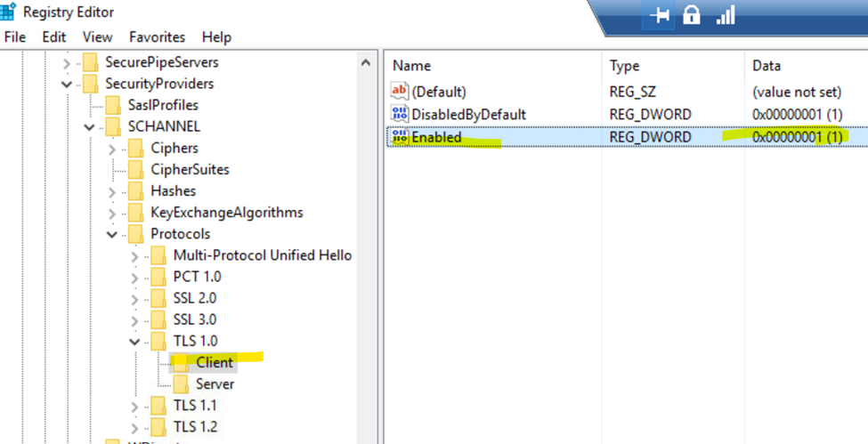The image size is (868, 444).
Task: Collapse the TLS 1.0 node
Action: (135, 343)
